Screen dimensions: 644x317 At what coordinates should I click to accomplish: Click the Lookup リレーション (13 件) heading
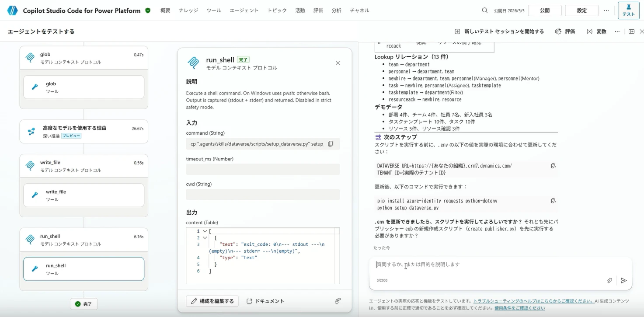tap(412, 57)
